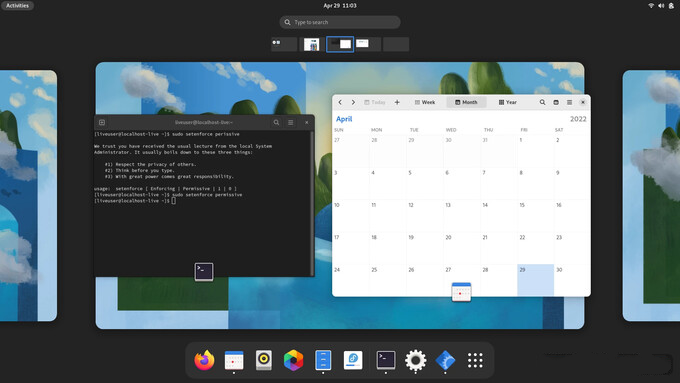Viewport: 680px width, 383px height.
Task: Click the Today button in Calendar
Action: 375,102
